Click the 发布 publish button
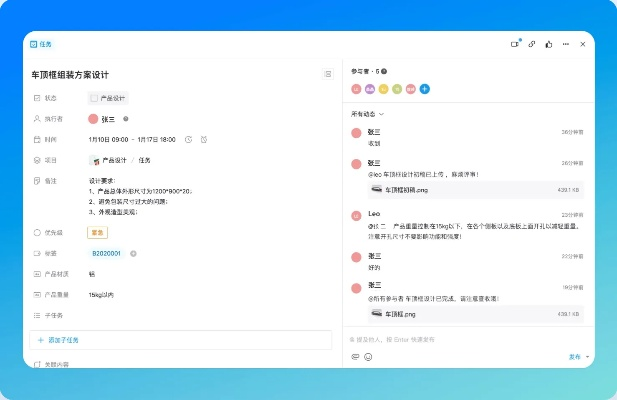Screen dimensions: 617x400 pos(574,357)
